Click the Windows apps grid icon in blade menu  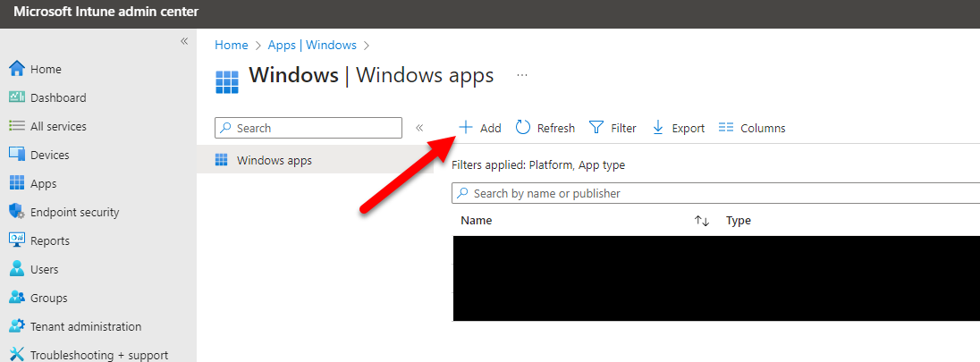pyautogui.click(x=221, y=160)
